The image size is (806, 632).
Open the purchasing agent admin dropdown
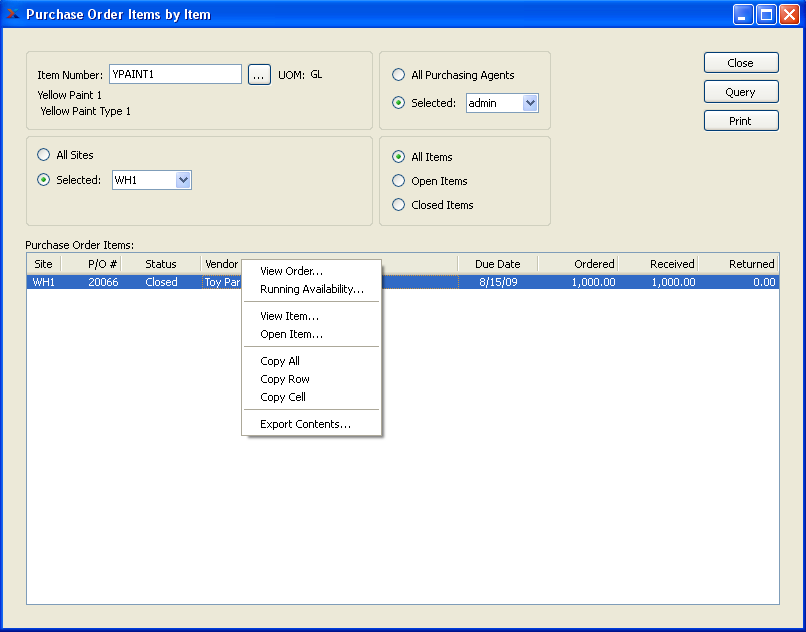(530, 103)
